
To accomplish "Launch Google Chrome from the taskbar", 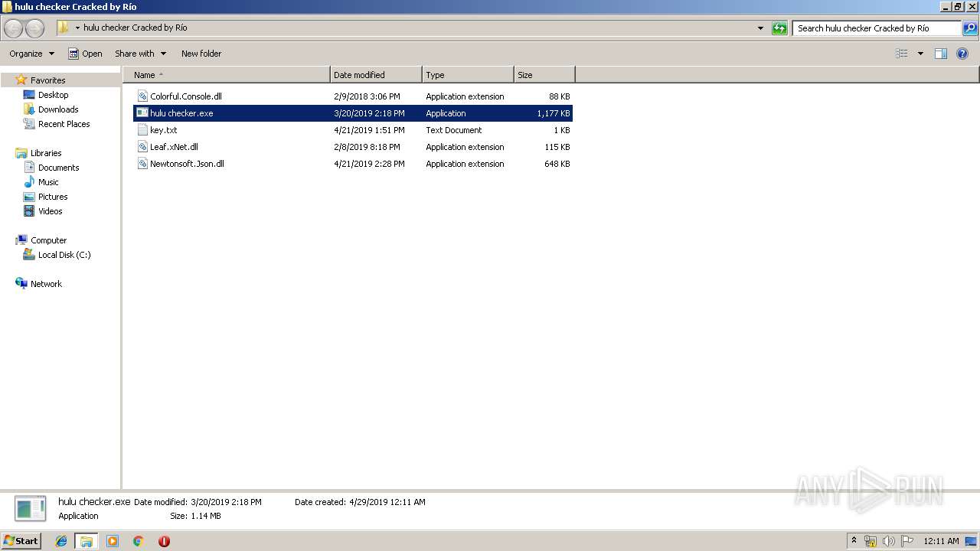I will tap(139, 541).
